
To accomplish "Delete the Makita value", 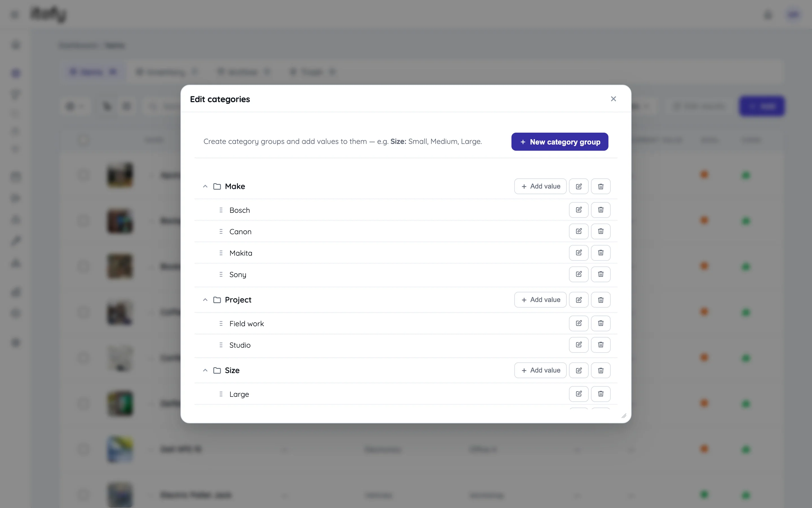I will pos(601,253).
